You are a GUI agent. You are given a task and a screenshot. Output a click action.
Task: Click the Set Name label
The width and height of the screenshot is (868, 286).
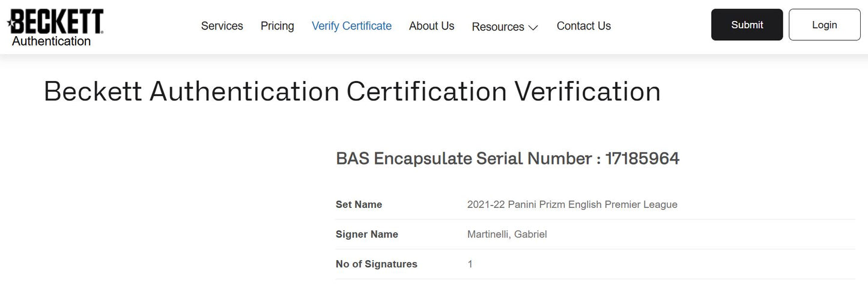click(x=359, y=204)
